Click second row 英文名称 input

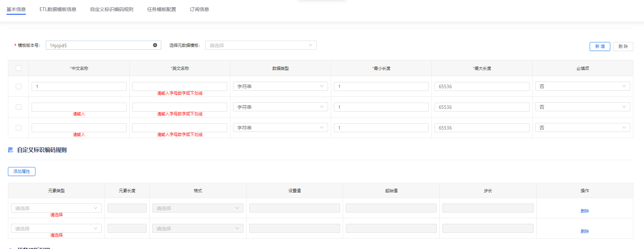pyautogui.click(x=180, y=107)
